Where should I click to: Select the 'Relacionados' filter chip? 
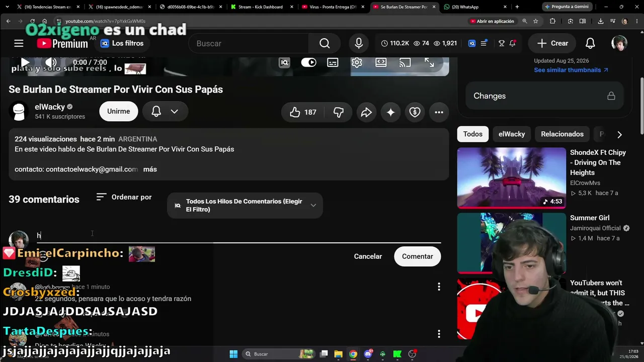click(x=562, y=134)
